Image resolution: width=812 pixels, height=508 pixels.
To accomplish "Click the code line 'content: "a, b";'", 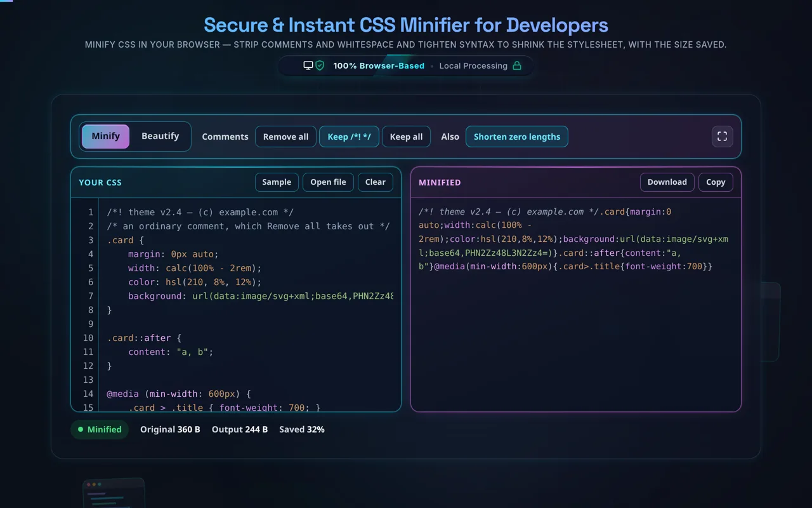I will [x=171, y=352].
